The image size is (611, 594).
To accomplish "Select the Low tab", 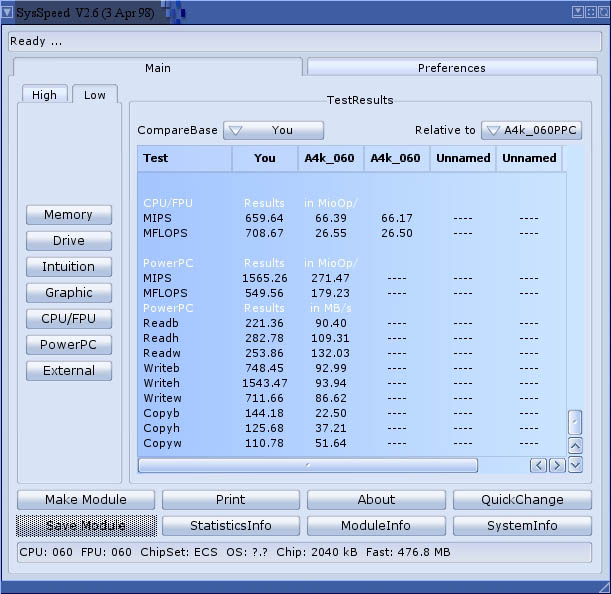I will pyautogui.click(x=95, y=95).
